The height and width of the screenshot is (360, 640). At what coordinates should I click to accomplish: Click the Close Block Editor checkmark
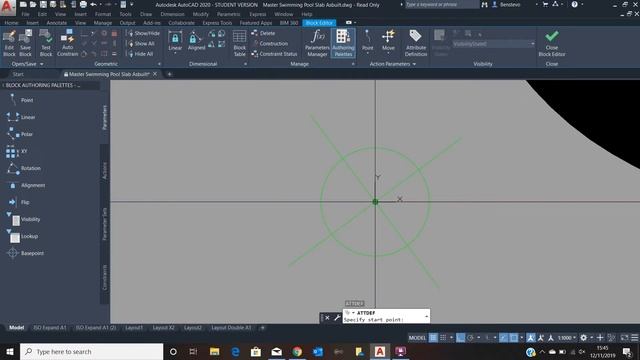point(551,37)
